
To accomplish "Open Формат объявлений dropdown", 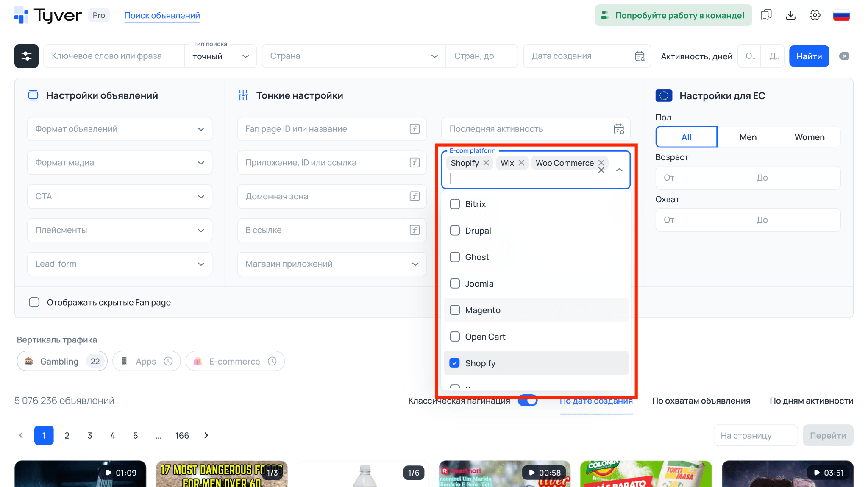I will pyautogui.click(x=120, y=129).
